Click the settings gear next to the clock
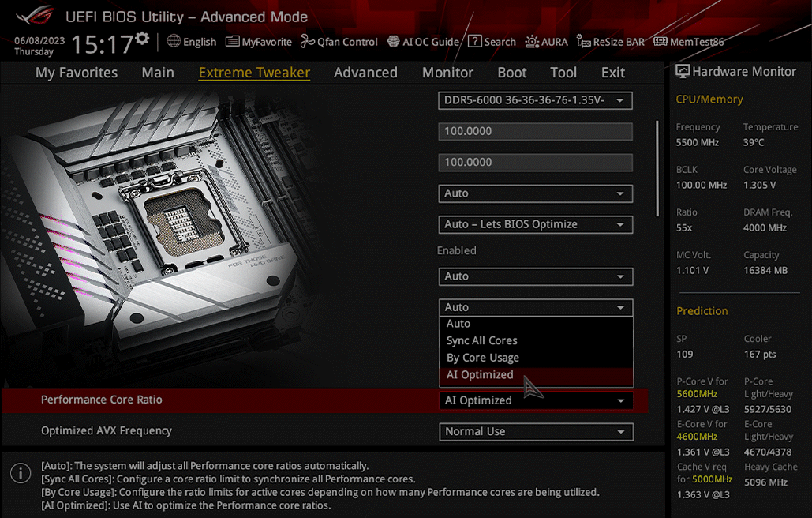812x518 pixels. pos(142,38)
